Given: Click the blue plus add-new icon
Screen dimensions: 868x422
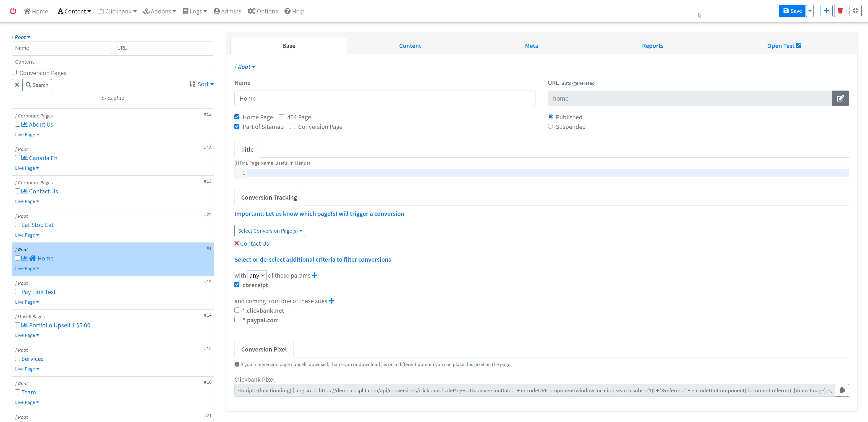Looking at the screenshot, I should pos(826,11).
